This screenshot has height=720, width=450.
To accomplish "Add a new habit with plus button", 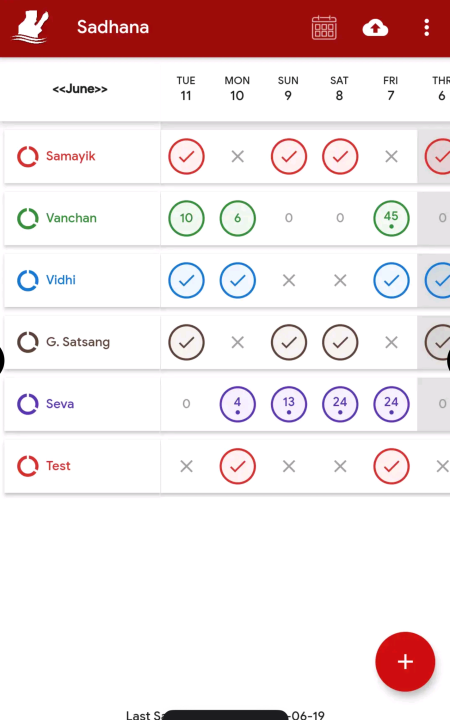I will [405, 662].
